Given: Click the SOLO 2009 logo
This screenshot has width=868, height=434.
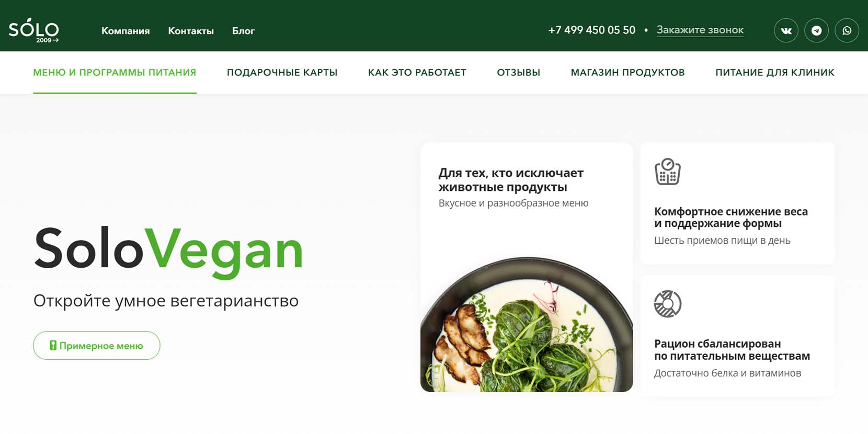Looking at the screenshot, I should pos(34,30).
